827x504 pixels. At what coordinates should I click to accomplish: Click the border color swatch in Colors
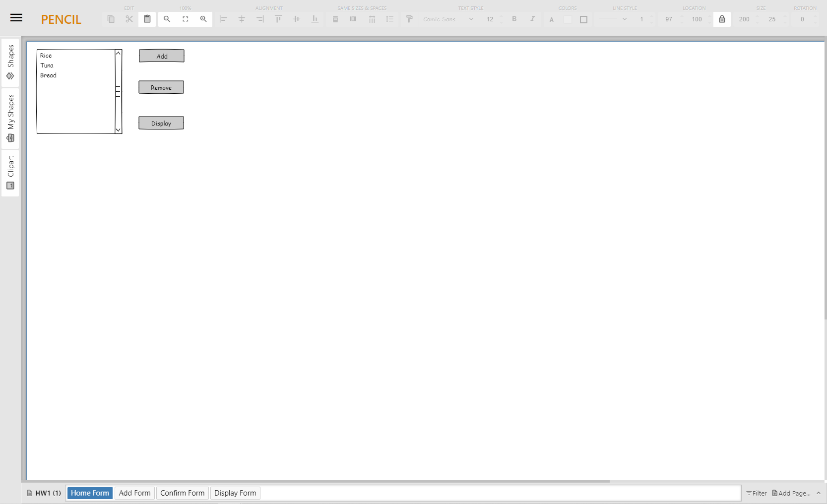584,19
